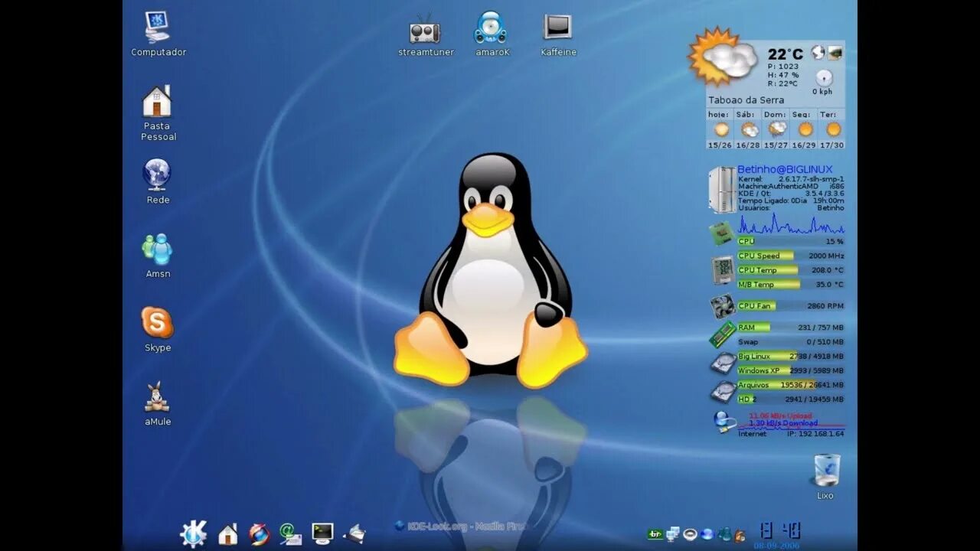Image resolution: width=980 pixels, height=551 pixels.
Task: Click the network monitors tray icon
Action: pyautogui.click(x=673, y=534)
